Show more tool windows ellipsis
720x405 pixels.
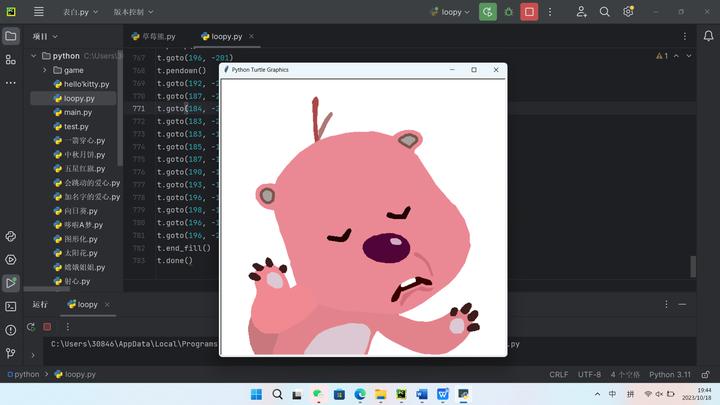coord(11,83)
